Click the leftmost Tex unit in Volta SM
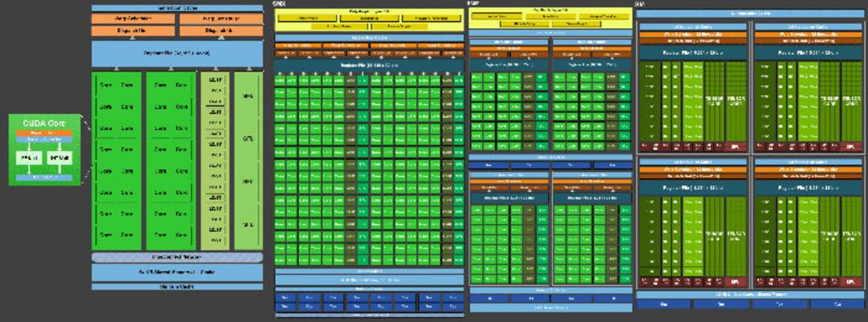Viewport: 868px width, 322px height. 664,304
